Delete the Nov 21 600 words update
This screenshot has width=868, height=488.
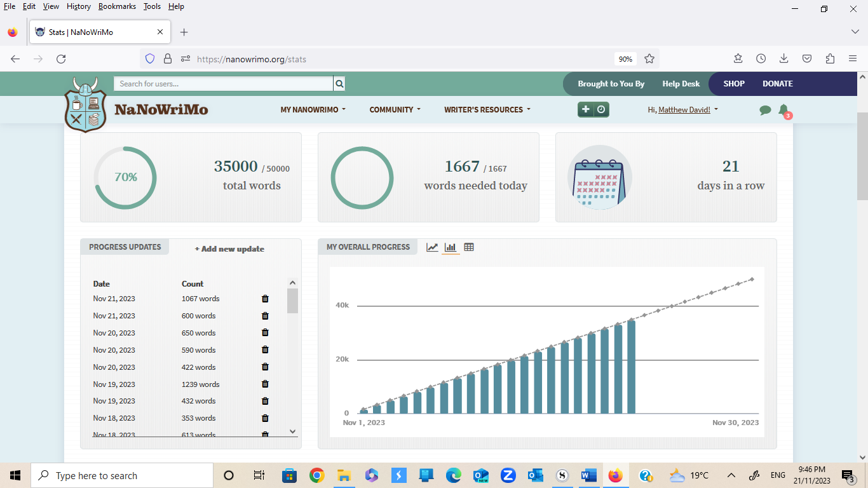(x=265, y=316)
